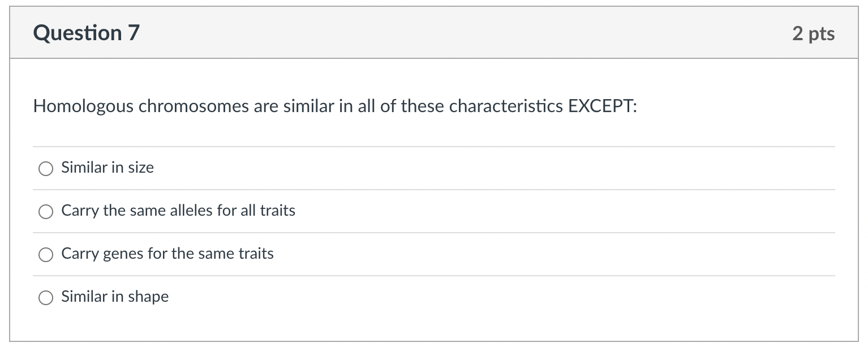
Task: Click the "Question 7" heading
Action: pos(86,33)
